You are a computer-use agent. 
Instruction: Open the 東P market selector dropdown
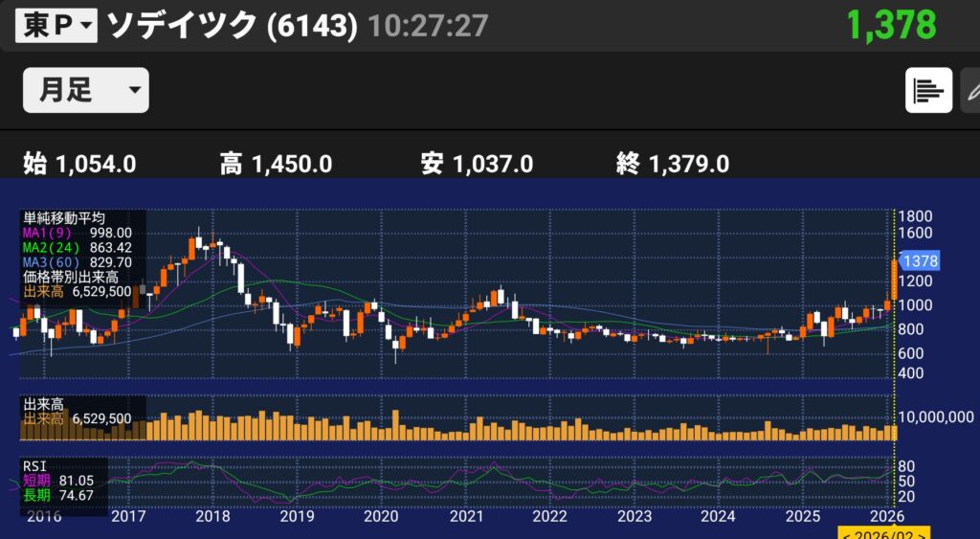coord(56,26)
